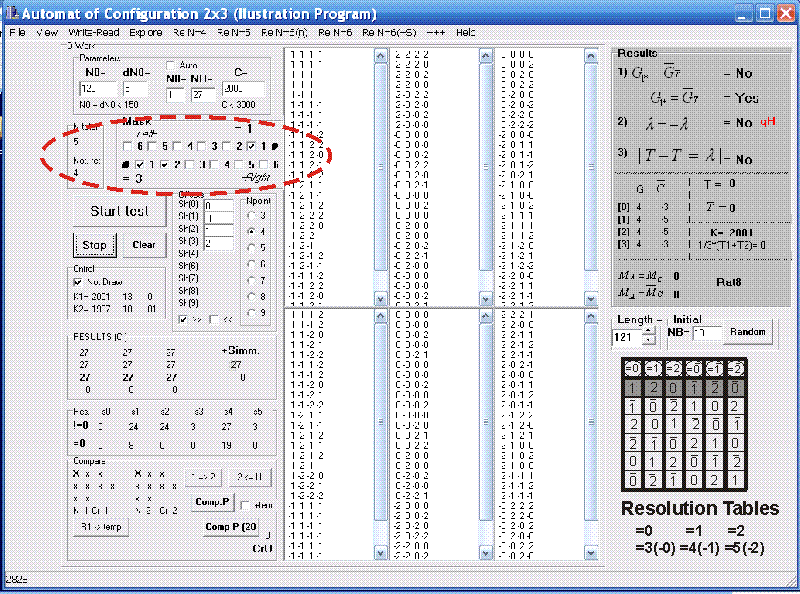The image size is (800, 594).
Task: Uncheck checkbox 1 in the upper Mask row
Action: click(251, 146)
